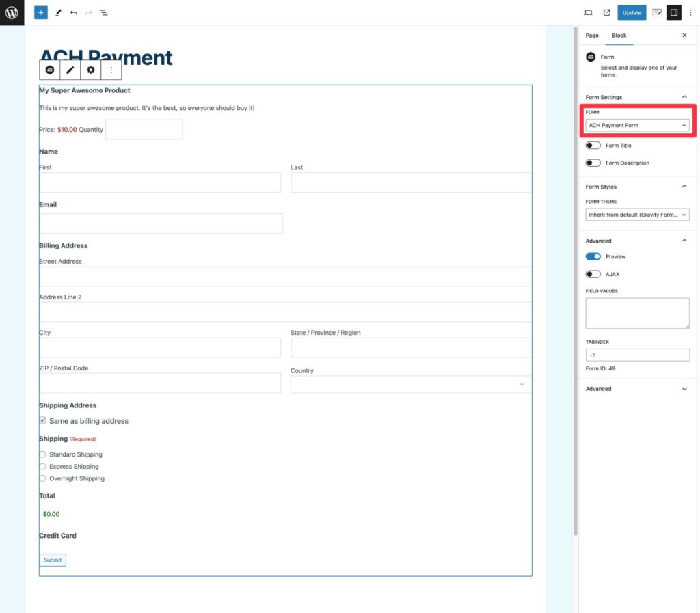700x613 pixels.
Task: Select the Express Shipping radio button
Action: (42, 466)
